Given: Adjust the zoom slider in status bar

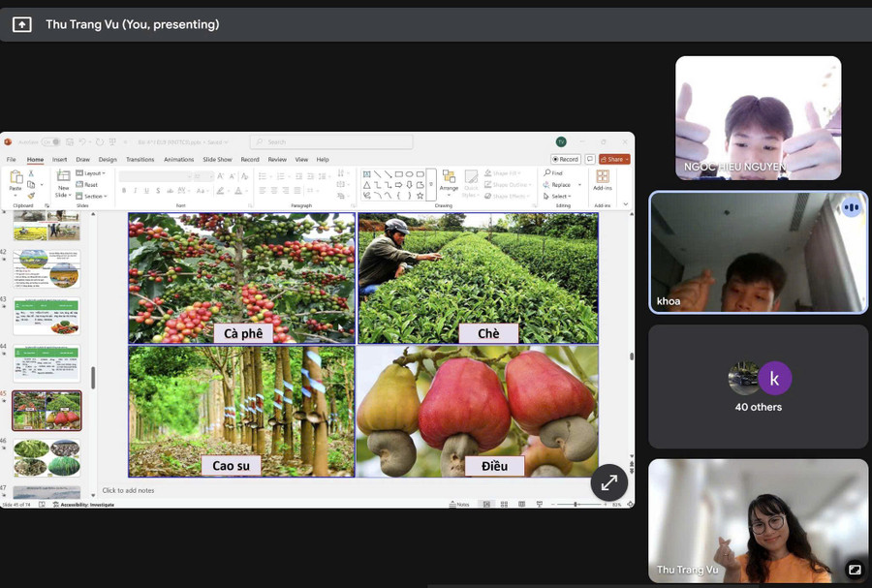Looking at the screenshot, I should [x=576, y=504].
